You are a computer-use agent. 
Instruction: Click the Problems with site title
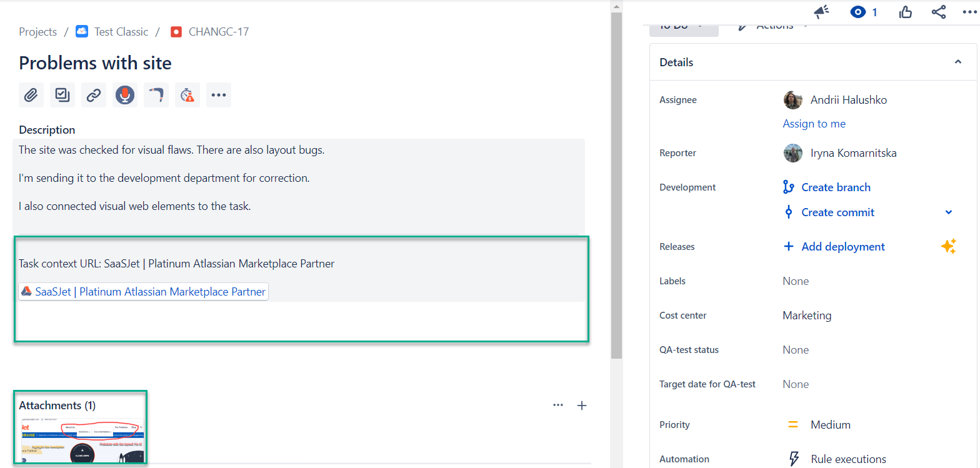pos(95,62)
